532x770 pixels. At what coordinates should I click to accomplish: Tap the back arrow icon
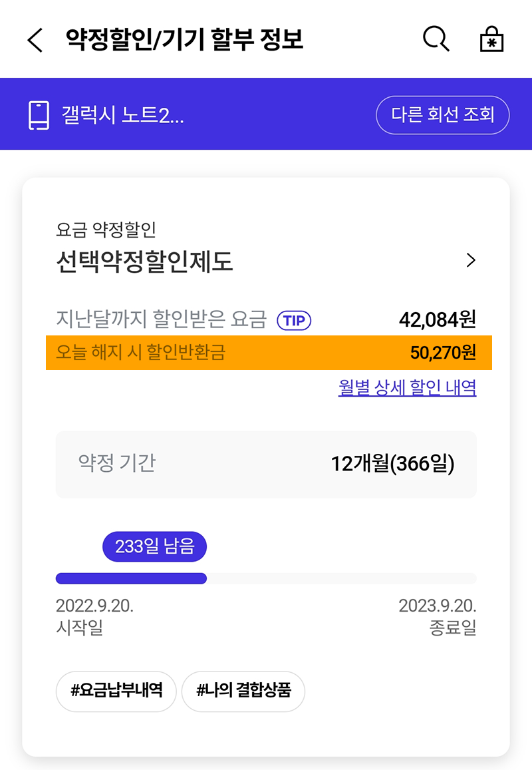[35, 41]
